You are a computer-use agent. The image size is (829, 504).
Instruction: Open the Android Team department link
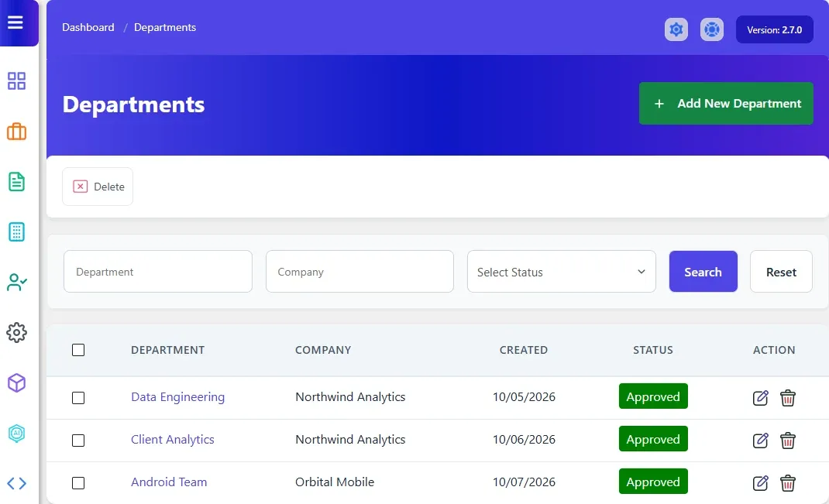point(169,482)
